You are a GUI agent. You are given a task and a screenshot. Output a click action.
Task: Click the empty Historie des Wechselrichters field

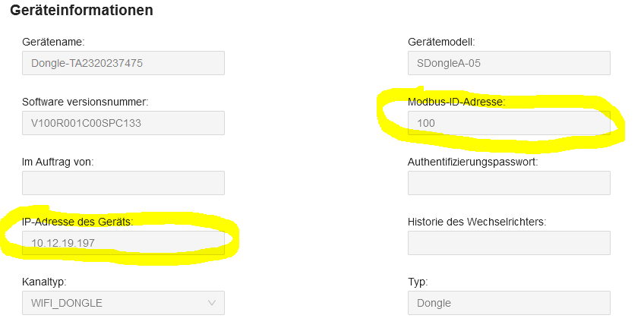[509, 243]
